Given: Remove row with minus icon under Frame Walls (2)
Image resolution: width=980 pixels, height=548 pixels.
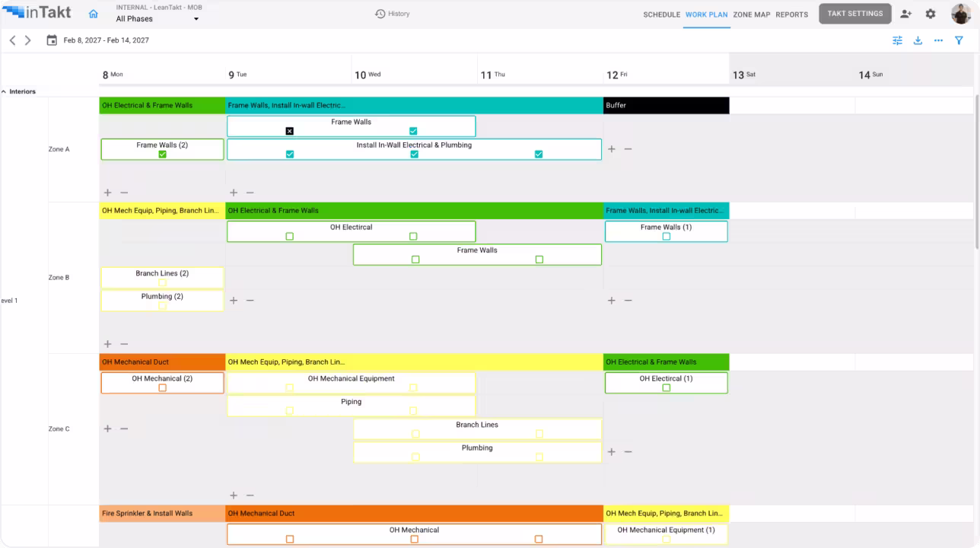Looking at the screenshot, I should [124, 193].
